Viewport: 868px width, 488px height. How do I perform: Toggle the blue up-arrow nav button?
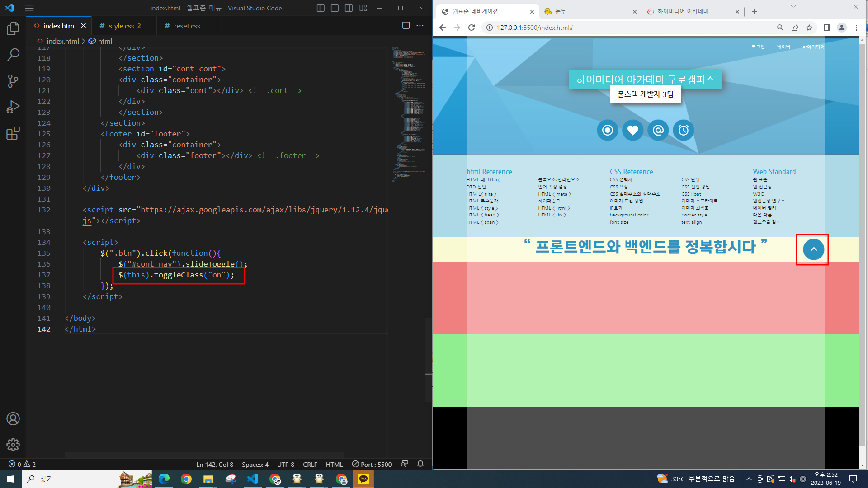coord(813,249)
